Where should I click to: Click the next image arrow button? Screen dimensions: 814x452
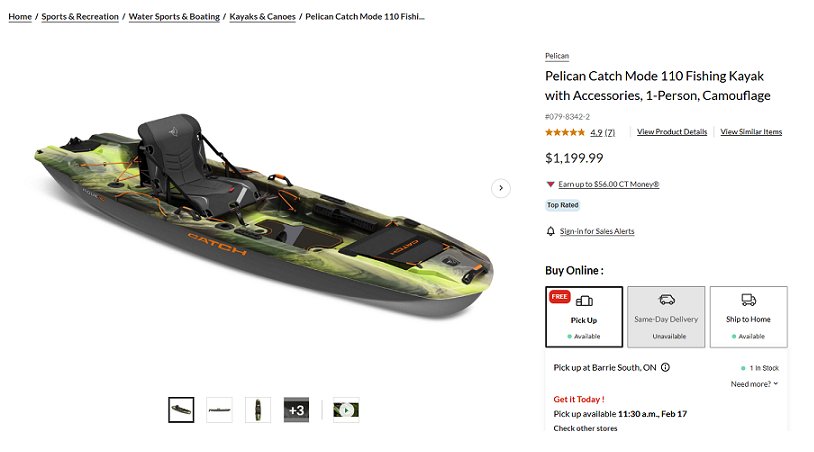pos(501,188)
